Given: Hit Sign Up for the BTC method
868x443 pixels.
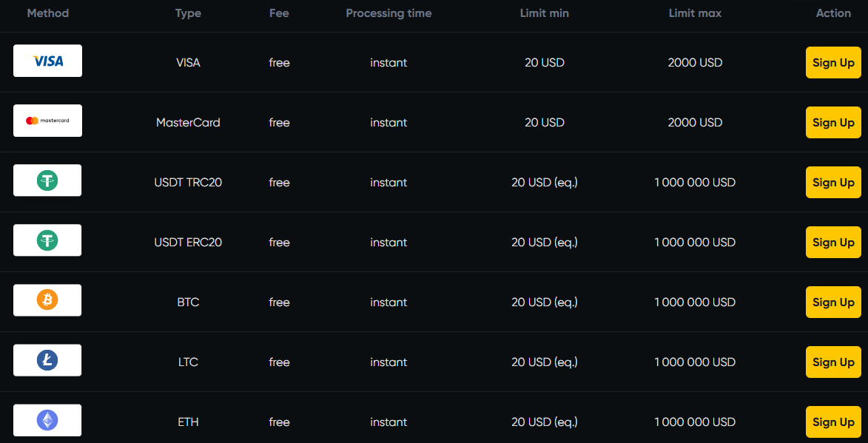Looking at the screenshot, I should 833,302.
